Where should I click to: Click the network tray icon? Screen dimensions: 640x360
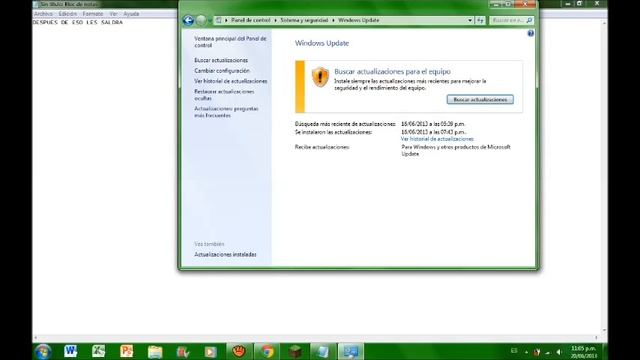[x=548, y=352]
